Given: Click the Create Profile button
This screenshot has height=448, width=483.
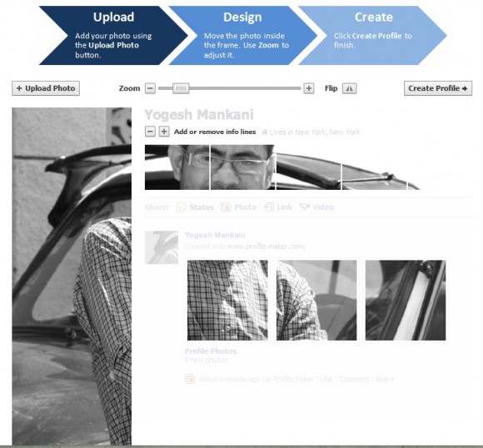Looking at the screenshot, I should coord(438,88).
